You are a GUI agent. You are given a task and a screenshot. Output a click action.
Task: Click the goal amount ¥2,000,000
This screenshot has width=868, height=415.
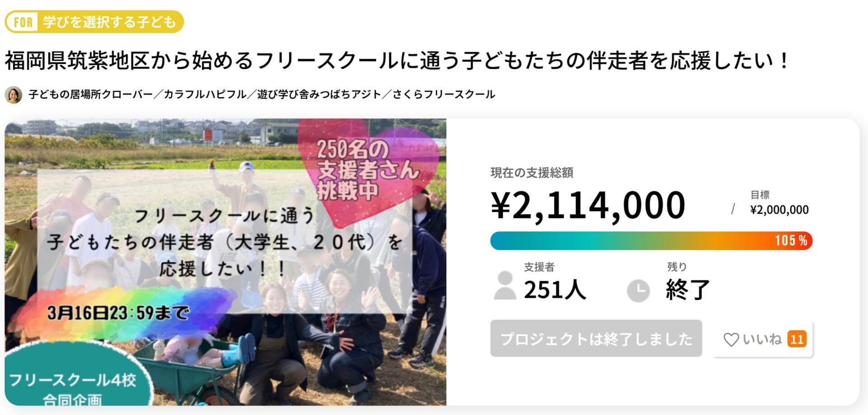pyautogui.click(x=779, y=210)
